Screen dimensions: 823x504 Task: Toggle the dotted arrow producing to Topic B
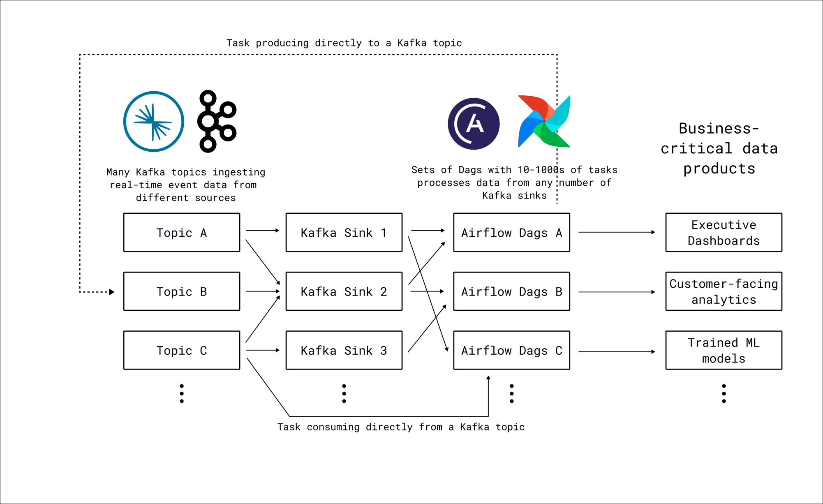[x=97, y=291]
